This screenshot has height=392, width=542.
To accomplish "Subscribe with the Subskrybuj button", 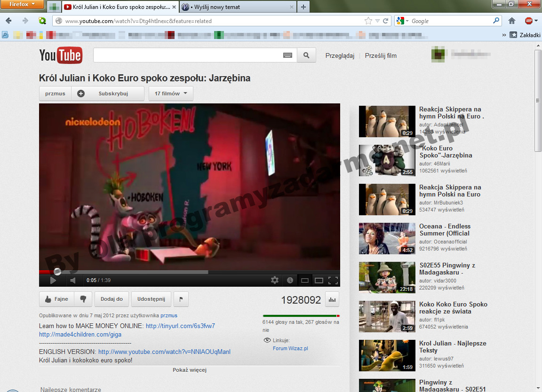I will point(108,94).
